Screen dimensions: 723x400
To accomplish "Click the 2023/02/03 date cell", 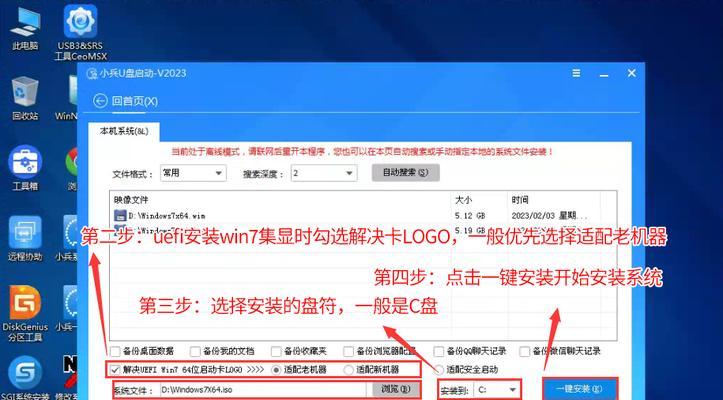I will (x=549, y=215).
